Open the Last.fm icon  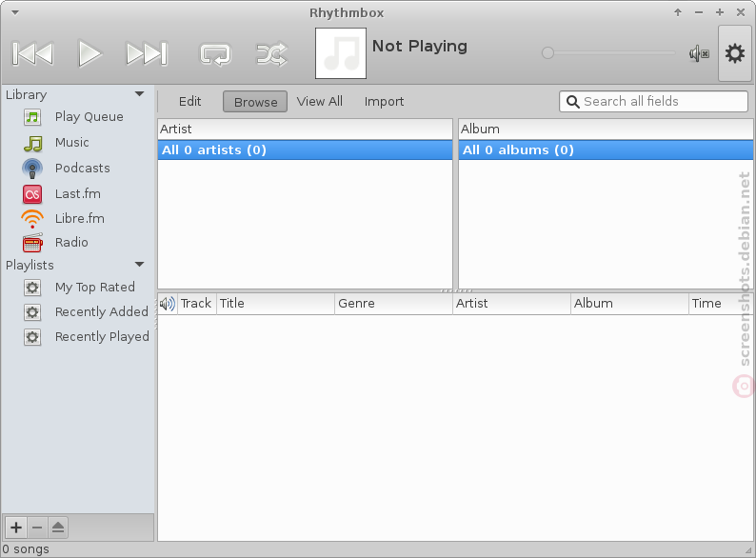coord(32,194)
